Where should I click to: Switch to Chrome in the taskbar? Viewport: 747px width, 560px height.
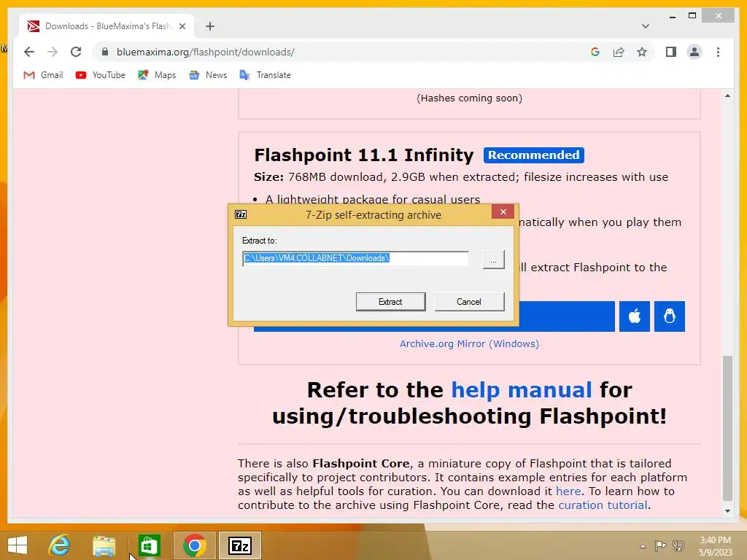[x=194, y=545]
